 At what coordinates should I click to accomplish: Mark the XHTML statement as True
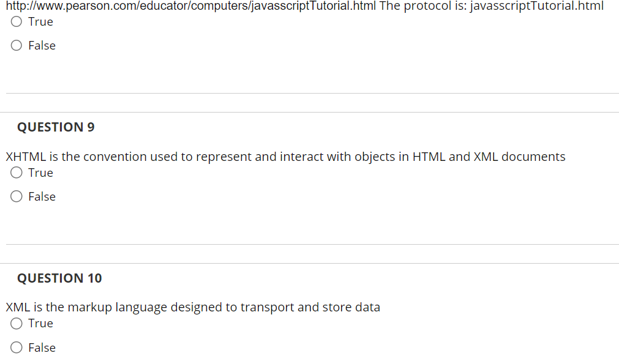(x=16, y=172)
